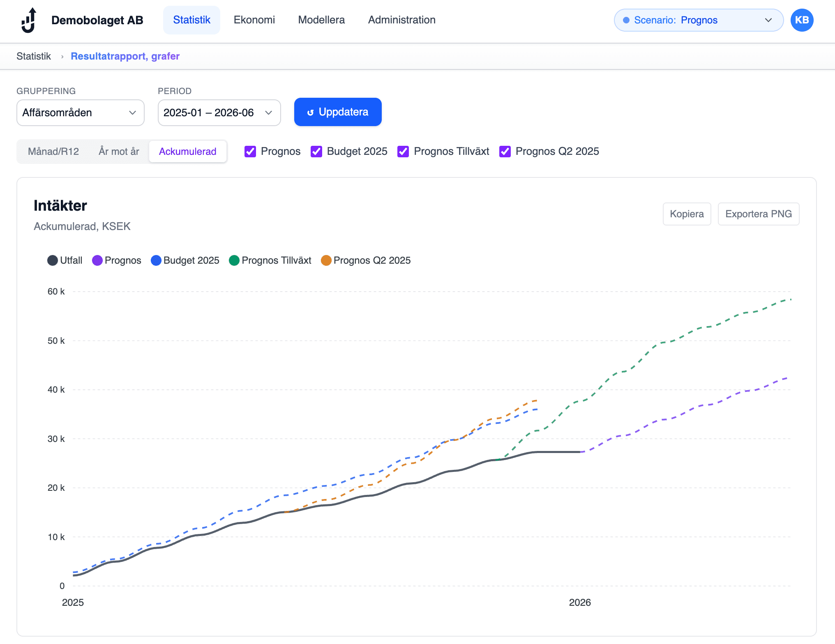Click the blue Budget 2025 legend dot
Viewport: 835px width, 644px height.
[x=156, y=260]
